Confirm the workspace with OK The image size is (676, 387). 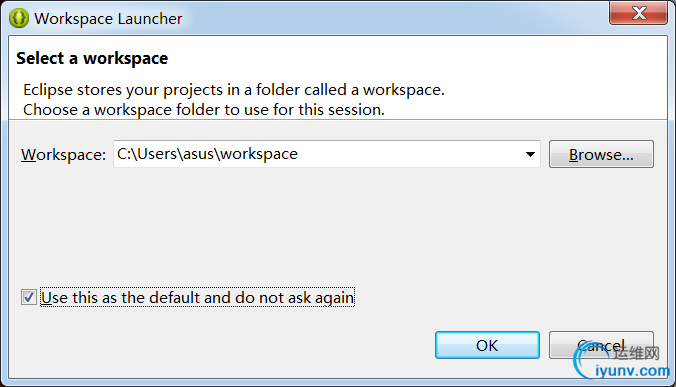[x=487, y=345]
